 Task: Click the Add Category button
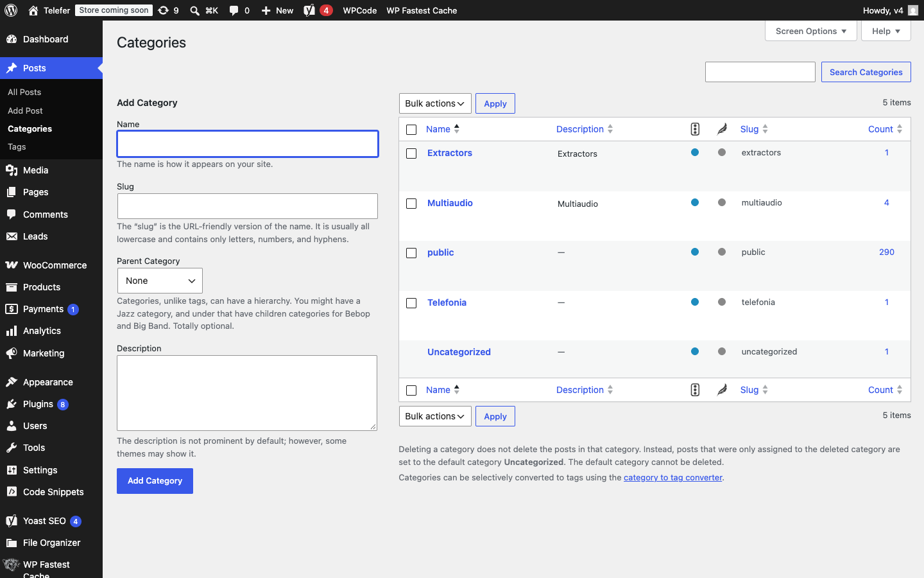pyautogui.click(x=155, y=481)
